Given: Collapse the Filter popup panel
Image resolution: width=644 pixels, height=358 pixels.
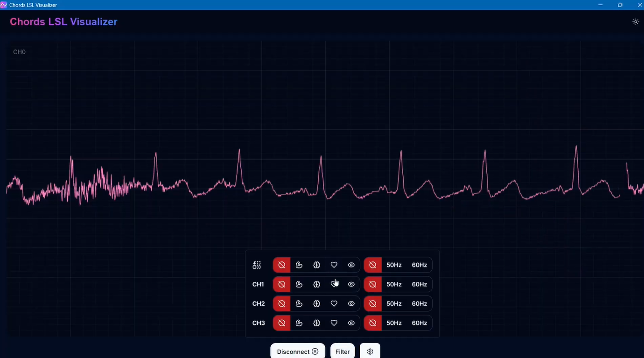Looking at the screenshot, I should 343,351.
